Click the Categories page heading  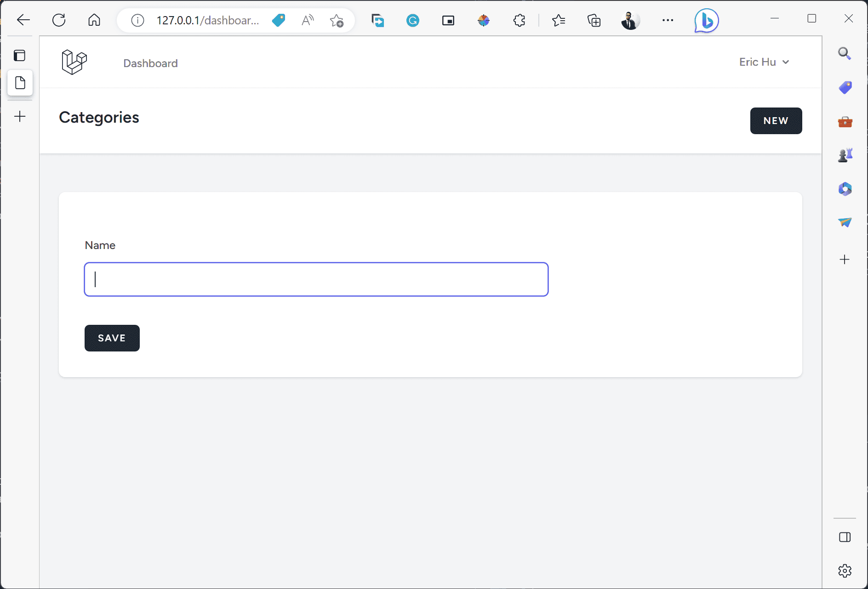pyautogui.click(x=99, y=118)
